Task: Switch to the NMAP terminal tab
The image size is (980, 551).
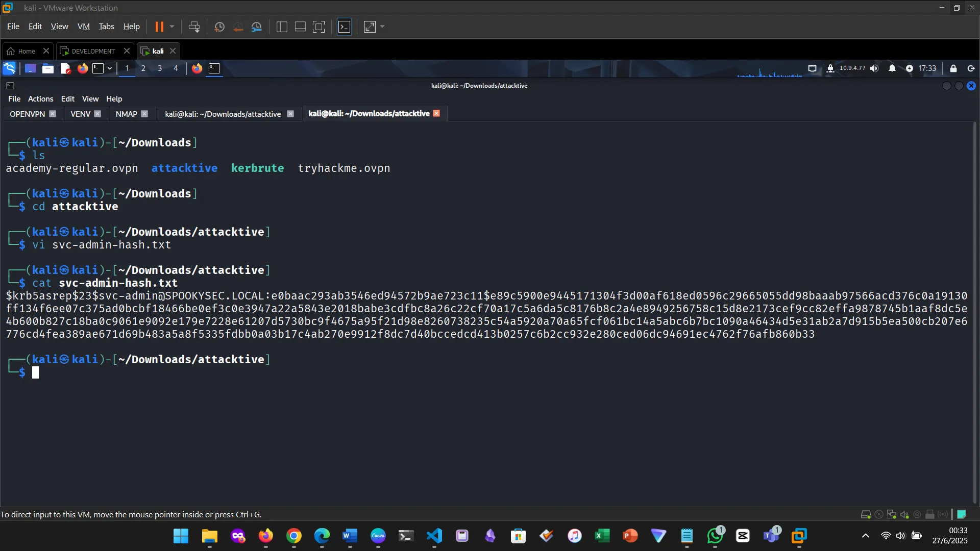Action: pyautogui.click(x=126, y=114)
